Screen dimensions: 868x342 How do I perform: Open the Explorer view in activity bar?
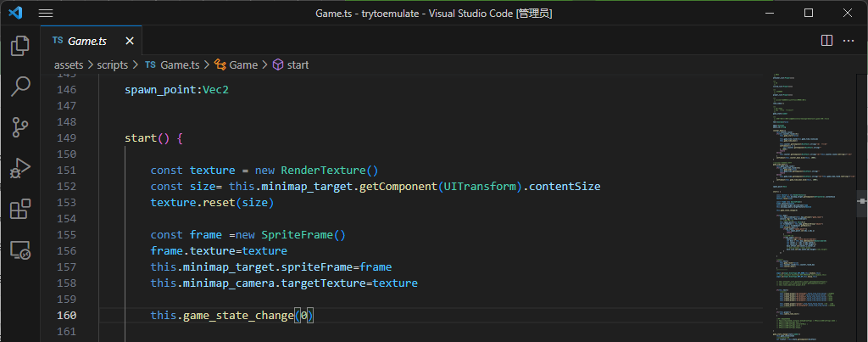(20, 45)
